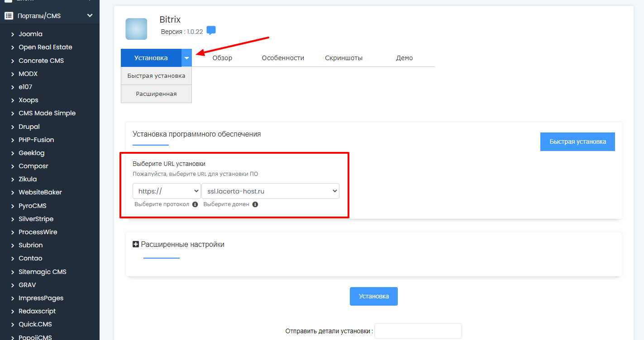Viewport: 644px width, 340px height.
Task: Open the https:// protocol dropdown
Action: tap(167, 191)
